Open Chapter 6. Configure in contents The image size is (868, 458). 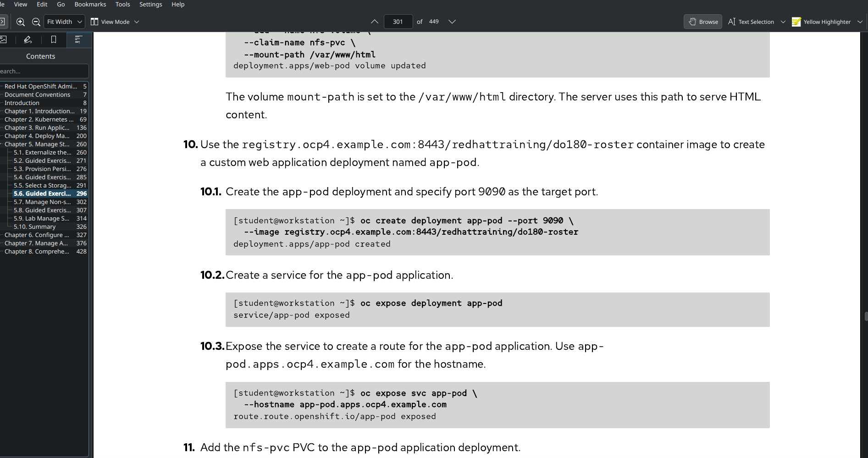pos(37,235)
